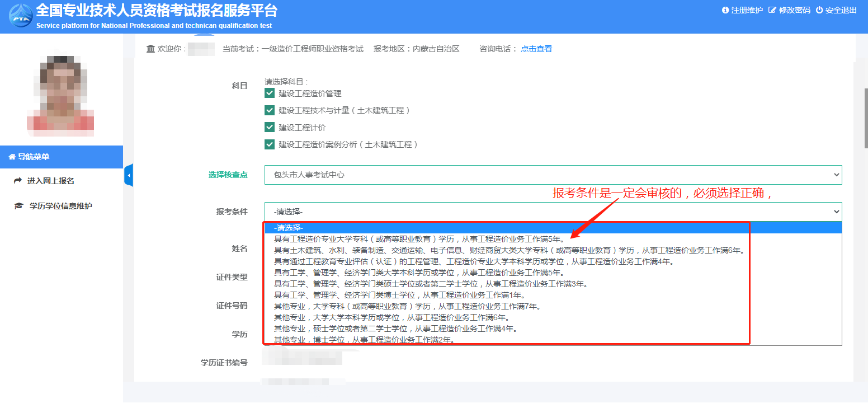868x408 pixels.
Task: Open 学历学位信息维护 menu item
Action: [60, 206]
